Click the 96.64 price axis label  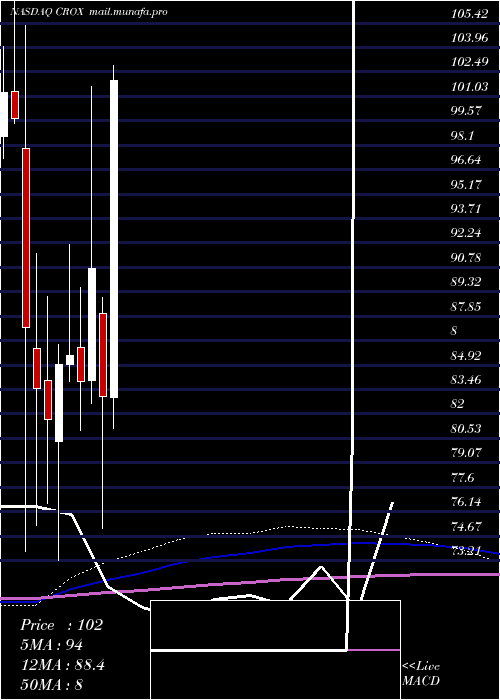[467, 159]
